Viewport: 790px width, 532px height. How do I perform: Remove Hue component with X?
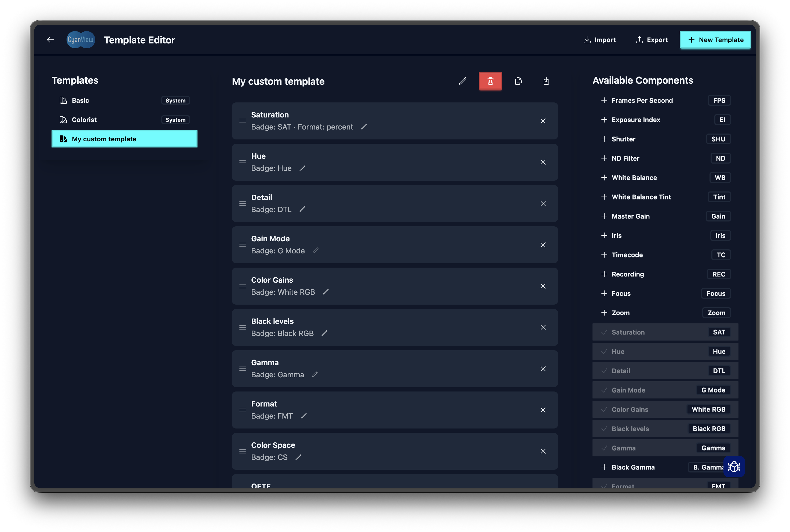543,162
